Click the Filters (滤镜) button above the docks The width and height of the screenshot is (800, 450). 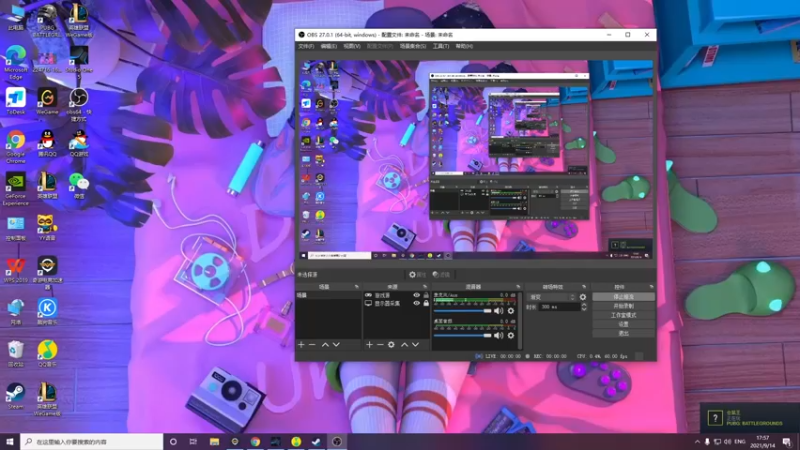[x=441, y=274]
